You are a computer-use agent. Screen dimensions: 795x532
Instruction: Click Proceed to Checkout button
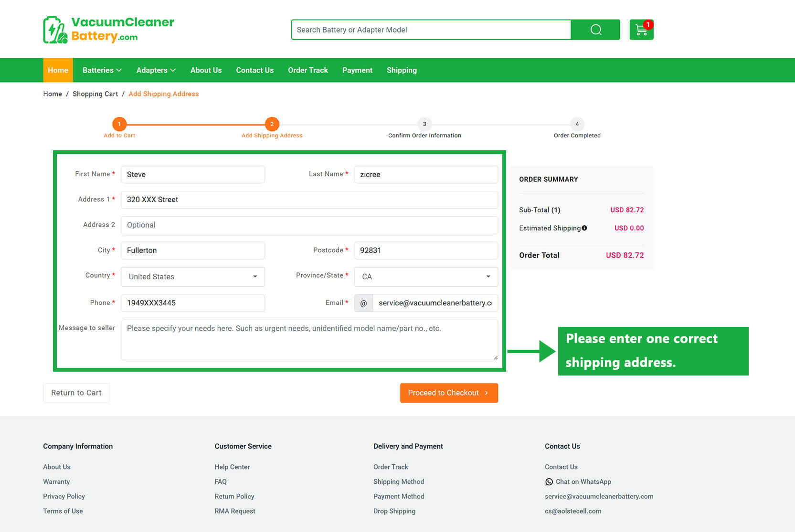(x=449, y=393)
